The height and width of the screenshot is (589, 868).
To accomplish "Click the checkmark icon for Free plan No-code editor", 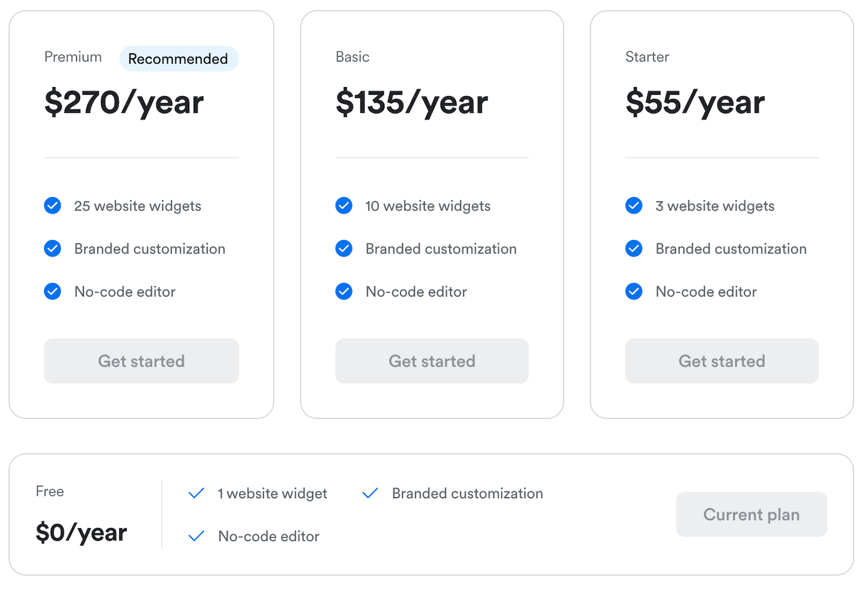I will point(196,536).
